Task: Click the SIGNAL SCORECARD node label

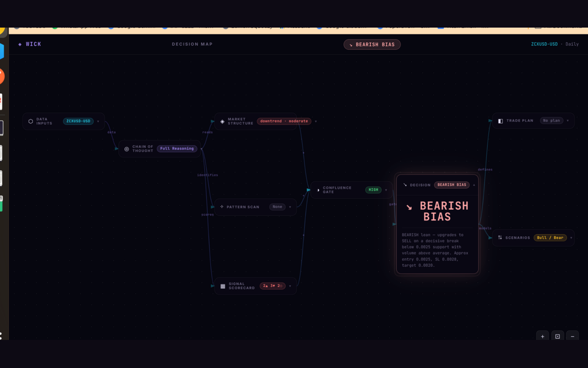Action: tap(242, 286)
